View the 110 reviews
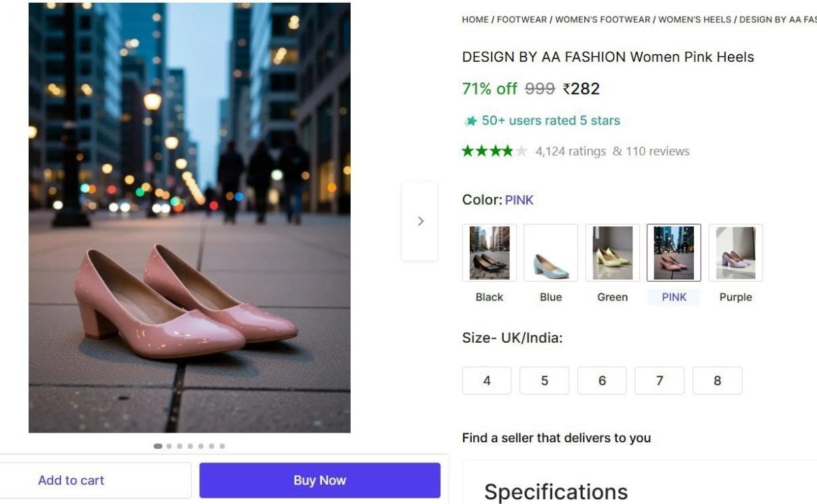 click(x=658, y=150)
